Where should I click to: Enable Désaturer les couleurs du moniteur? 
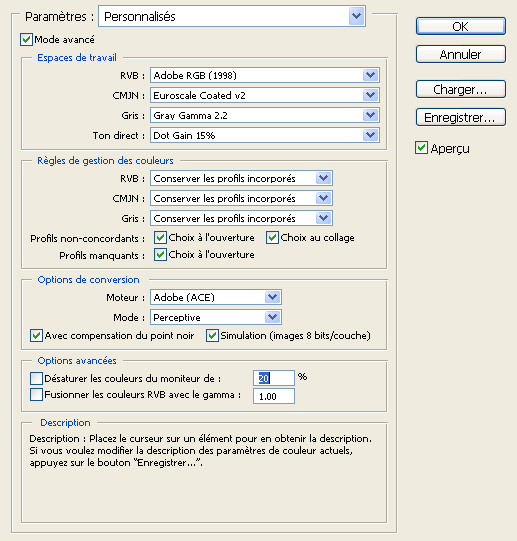point(36,378)
